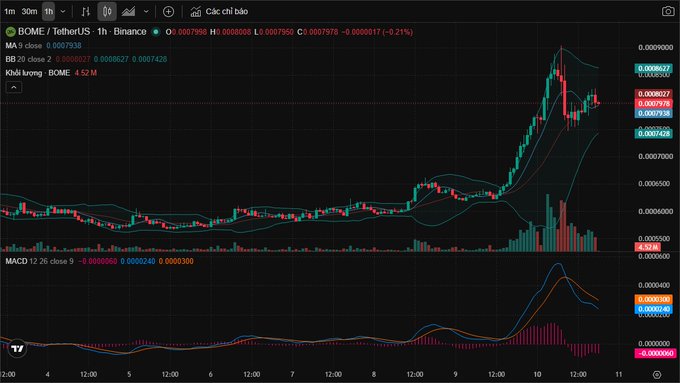Switch to the 1m timeframe
Image resolution: width=680 pixels, height=383 pixels.
10,12
